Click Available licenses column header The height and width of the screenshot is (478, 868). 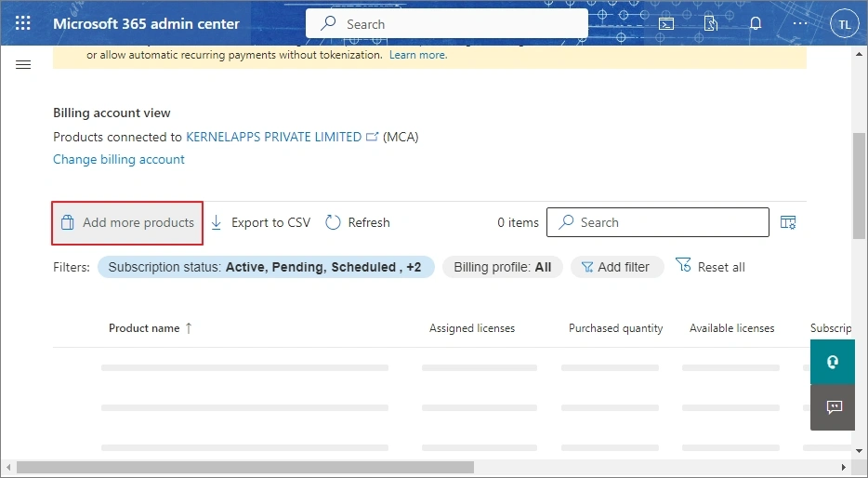(731, 328)
